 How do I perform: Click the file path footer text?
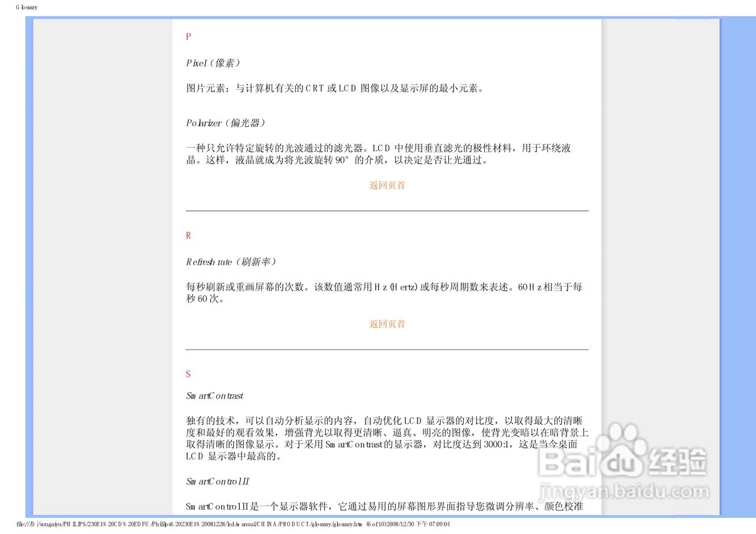click(234, 525)
